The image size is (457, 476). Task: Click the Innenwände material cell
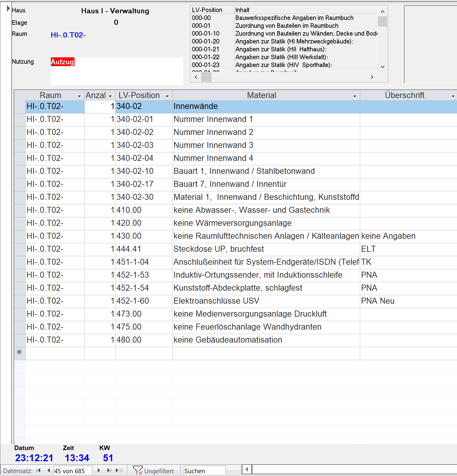tap(266, 106)
